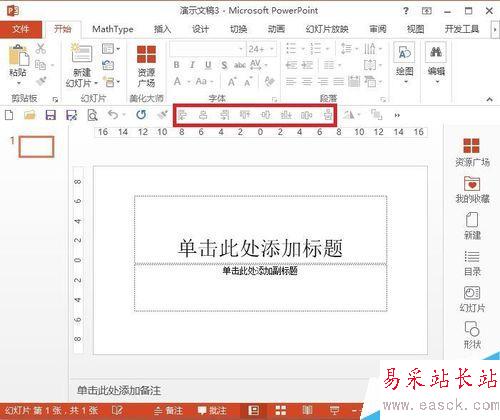Viewport: 500px width, 420px height.
Task: Open the Change Case Aa dropdown
Action: coord(204,81)
